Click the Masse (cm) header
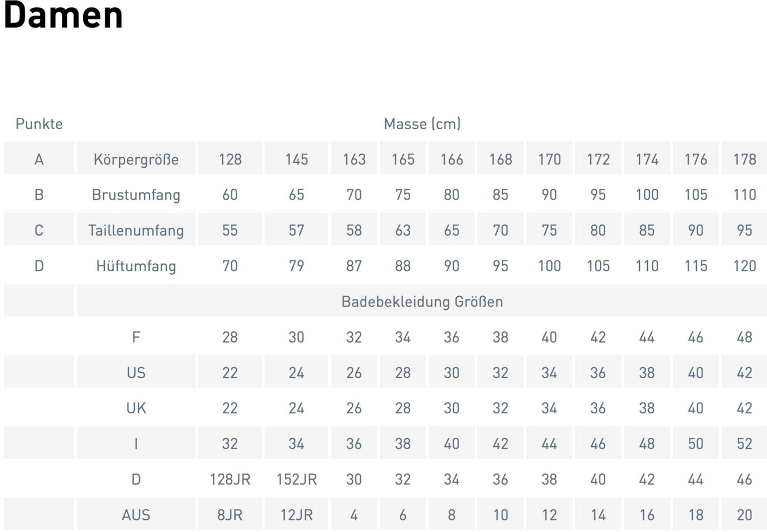Screen dimensions: 767x532 coord(422,124)
